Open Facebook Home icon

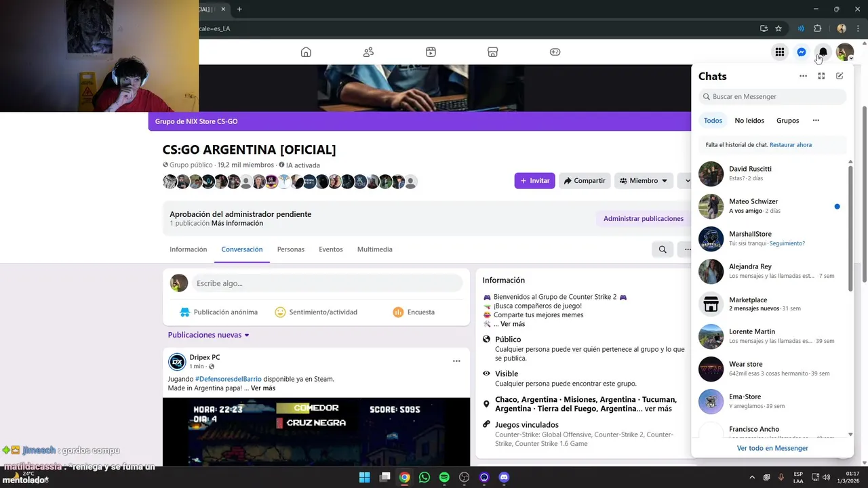coord(306,52)
